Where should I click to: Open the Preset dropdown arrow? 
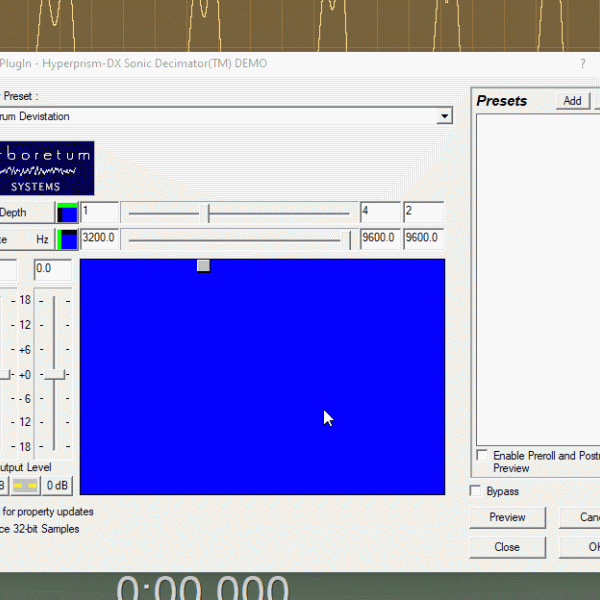pos(444,116)
